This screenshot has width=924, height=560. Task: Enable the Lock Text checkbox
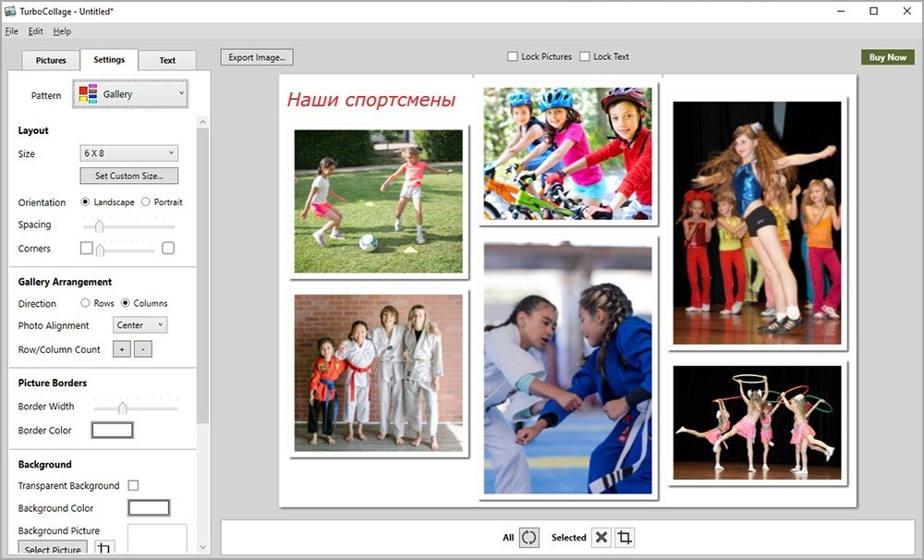point(585,57)
